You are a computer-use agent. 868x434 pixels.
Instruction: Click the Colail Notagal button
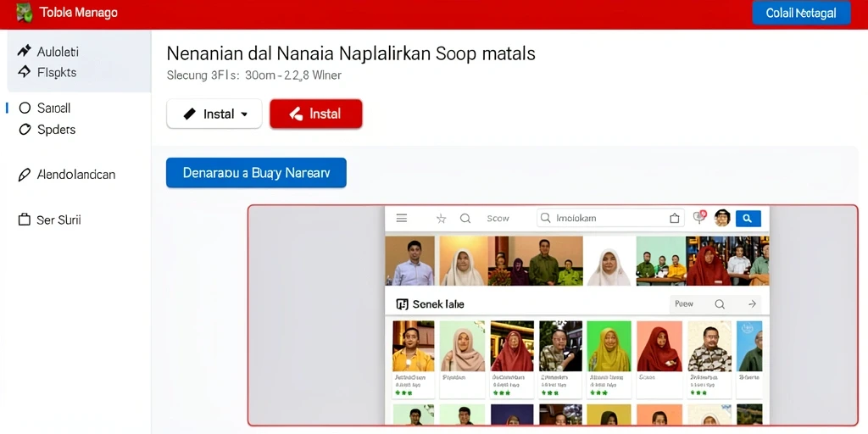801,13
